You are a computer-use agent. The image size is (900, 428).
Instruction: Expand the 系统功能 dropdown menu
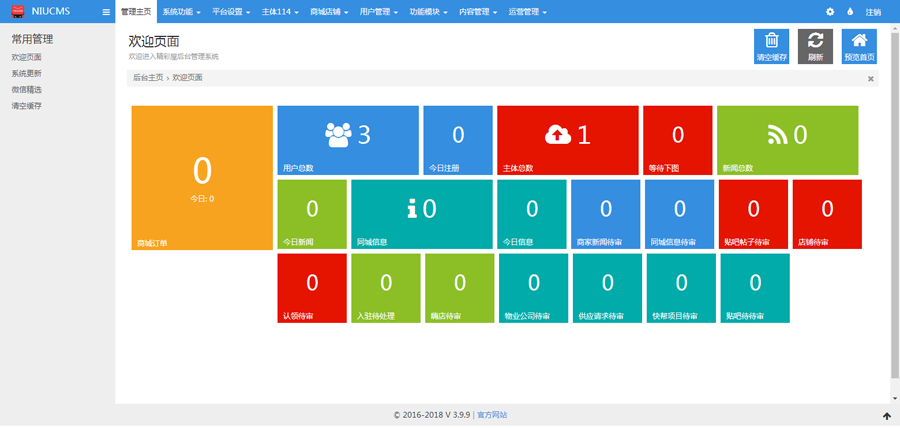click(x=181, y=12)
